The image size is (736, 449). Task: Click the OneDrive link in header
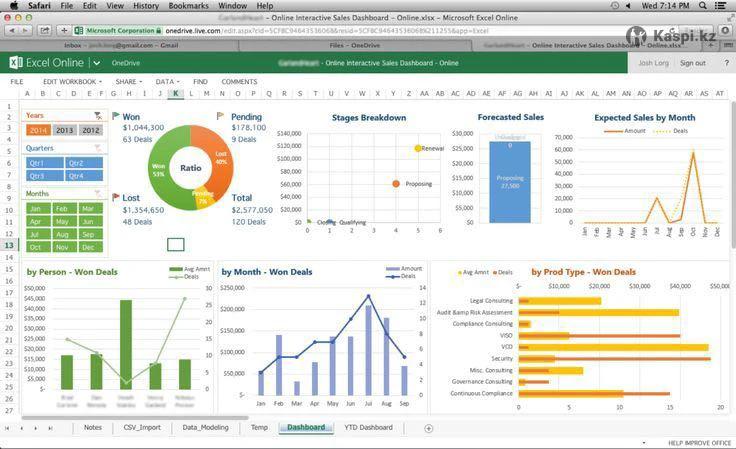coord(126,63)
